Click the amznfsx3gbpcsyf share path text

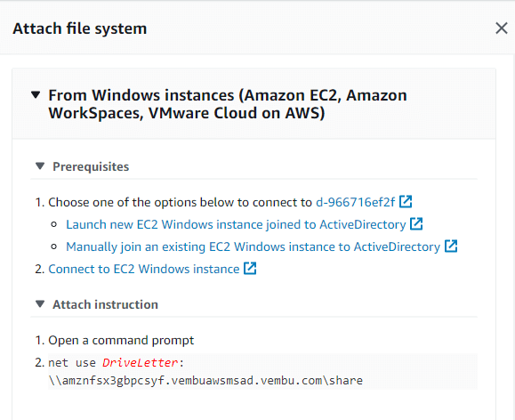point(205,381)
